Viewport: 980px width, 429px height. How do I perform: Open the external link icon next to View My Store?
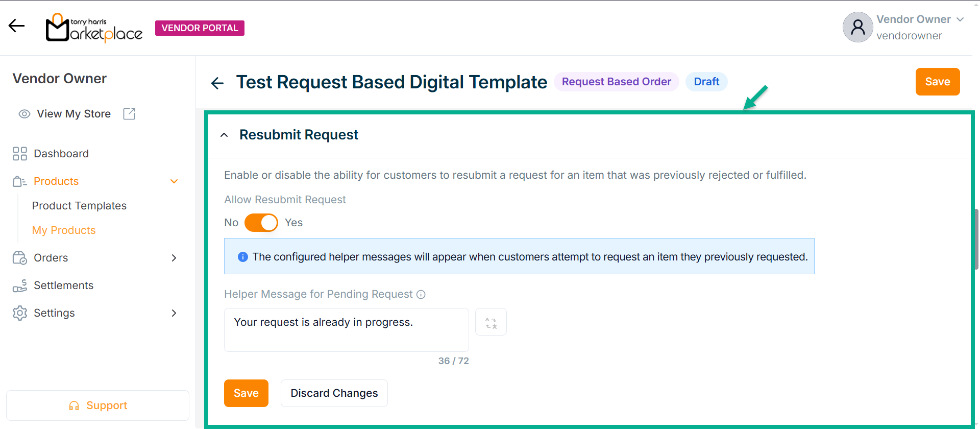pyautogui.click(x=129, y=114)
